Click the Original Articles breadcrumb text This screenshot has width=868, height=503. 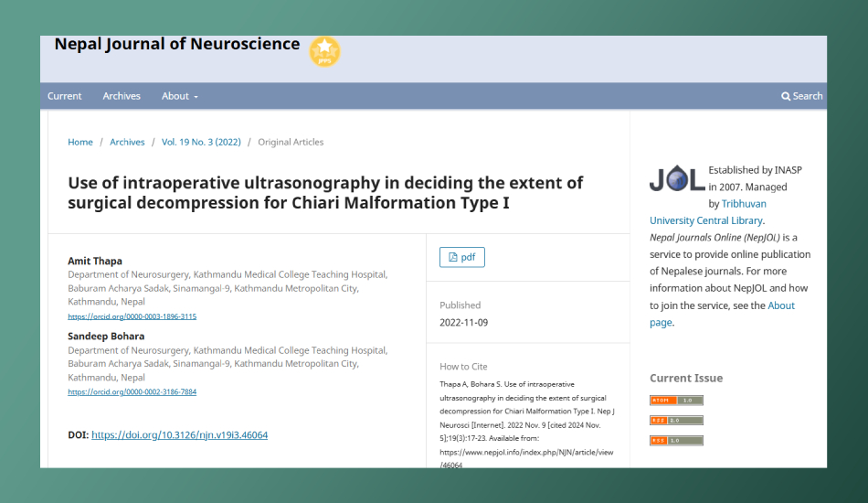pos(291,143)
